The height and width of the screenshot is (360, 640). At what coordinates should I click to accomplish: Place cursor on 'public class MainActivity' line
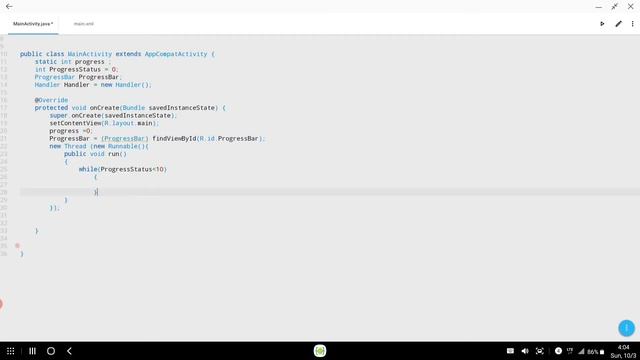pyautogui.click(x=117, y=54)
